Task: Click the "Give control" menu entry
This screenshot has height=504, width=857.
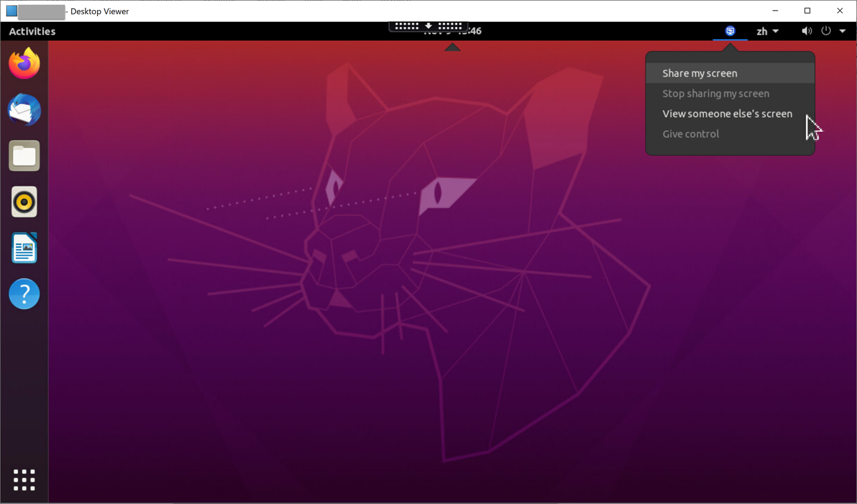Action: tap(690, 134)
